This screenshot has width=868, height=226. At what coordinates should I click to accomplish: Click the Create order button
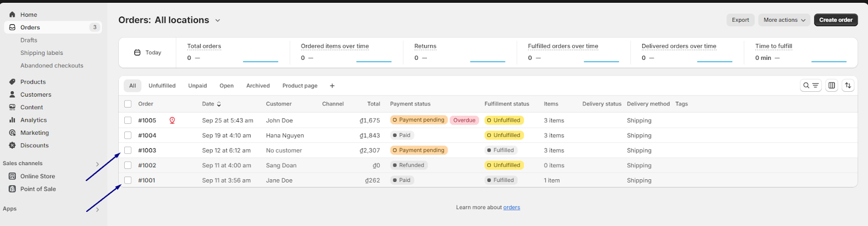[836, 20]
